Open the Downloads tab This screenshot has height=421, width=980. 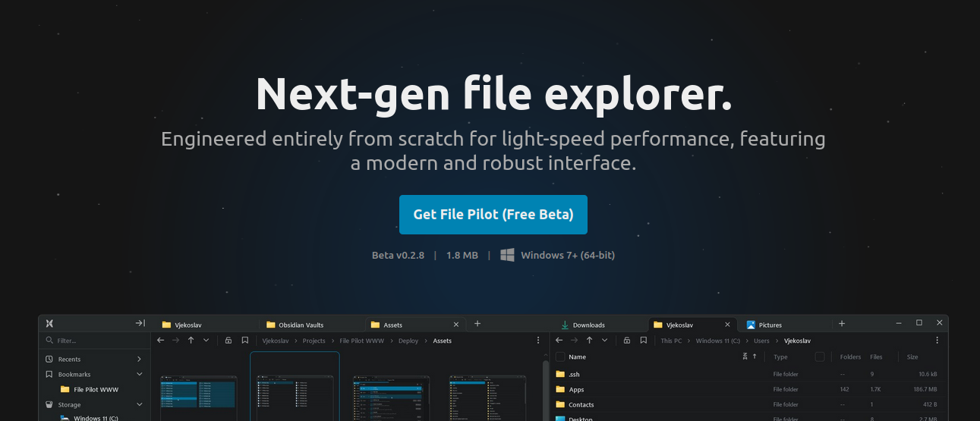(588, 325)
